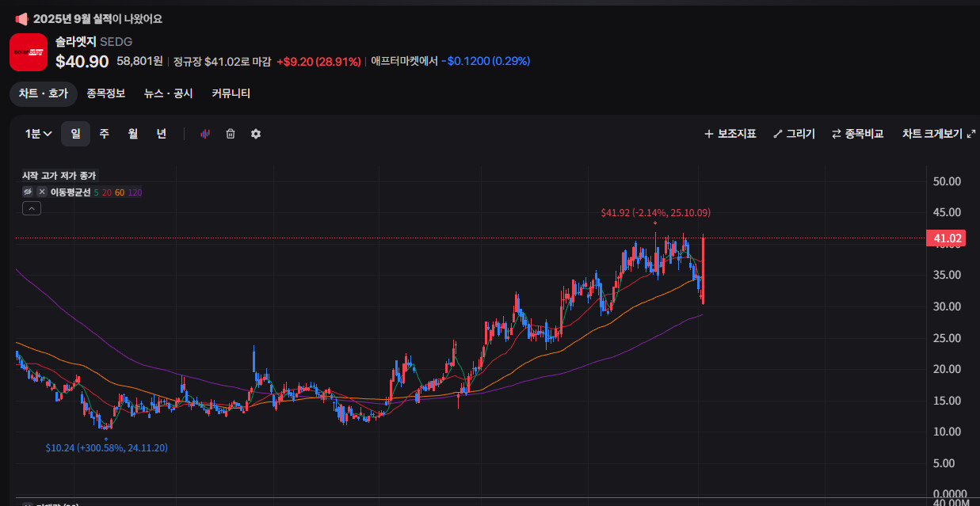The image size is (980, 506).
Task: Select the 월 (monthly) chart period
Action: tap(132, 134)
